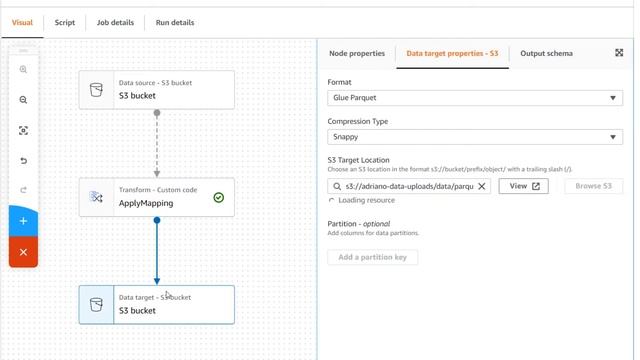Click the zoom in canvas icon
Image resolution: width=640 pixels, height=360 pixels.
[x=23, y=69]
